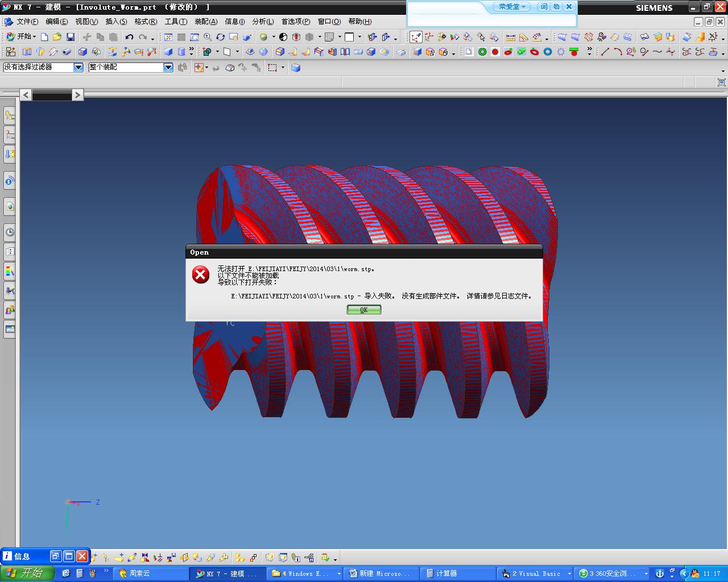Viewport: 728px width, 582px height.
Task: Open the 插入(S) menu
Action: pos(116,22)
